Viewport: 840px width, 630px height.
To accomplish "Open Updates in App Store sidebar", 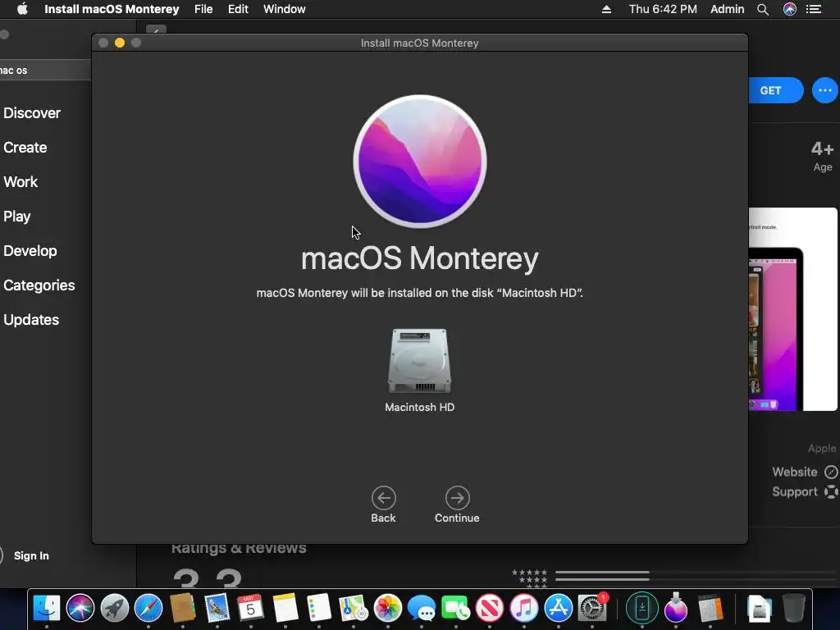I will pyautogui.click(x=31, y=320).
